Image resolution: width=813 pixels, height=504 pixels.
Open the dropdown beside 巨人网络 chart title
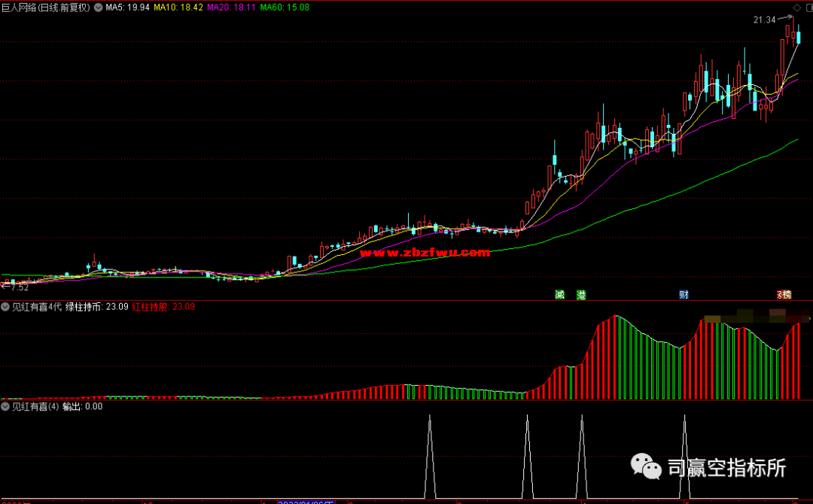[98, 8]
